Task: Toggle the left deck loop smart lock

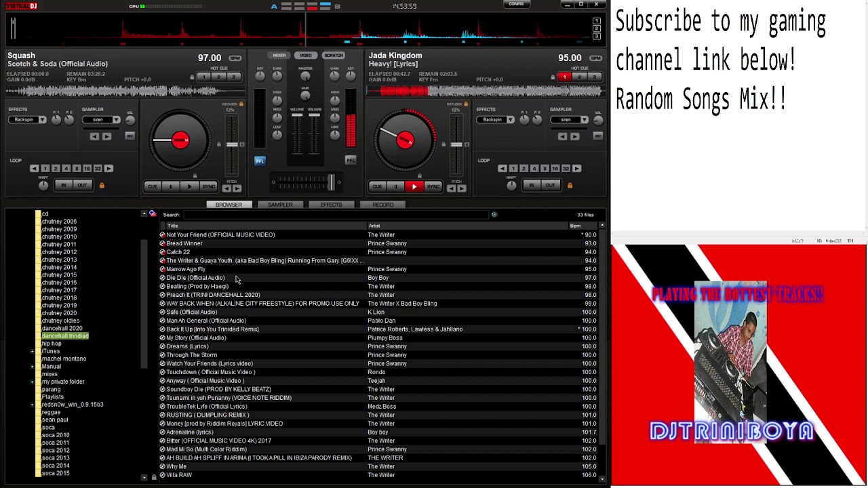Action: (x=102, y=185)
